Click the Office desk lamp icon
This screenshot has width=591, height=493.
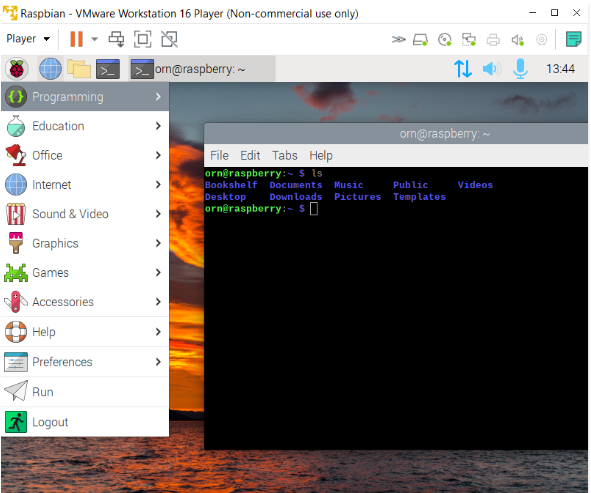(16, 155)
